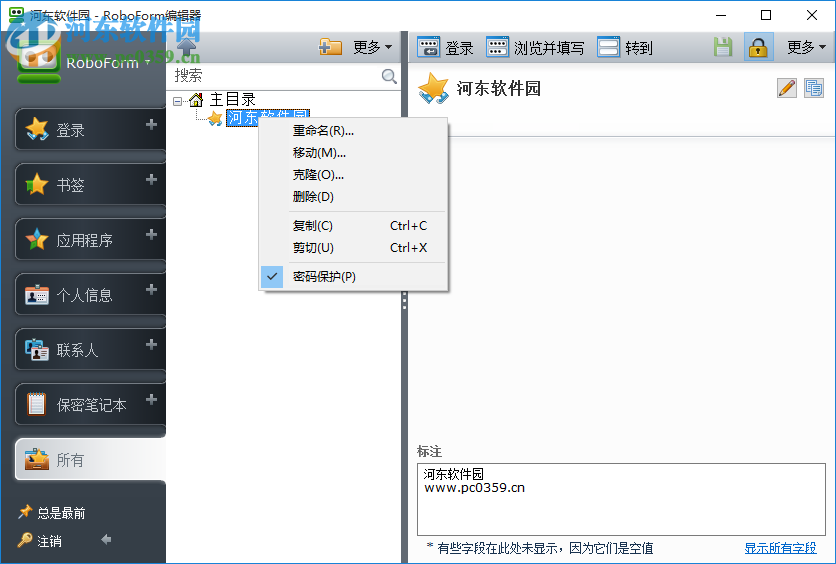Click plus next to 个人信息 sidebar item
Screen dimensions: 836x564
point(151,289)
